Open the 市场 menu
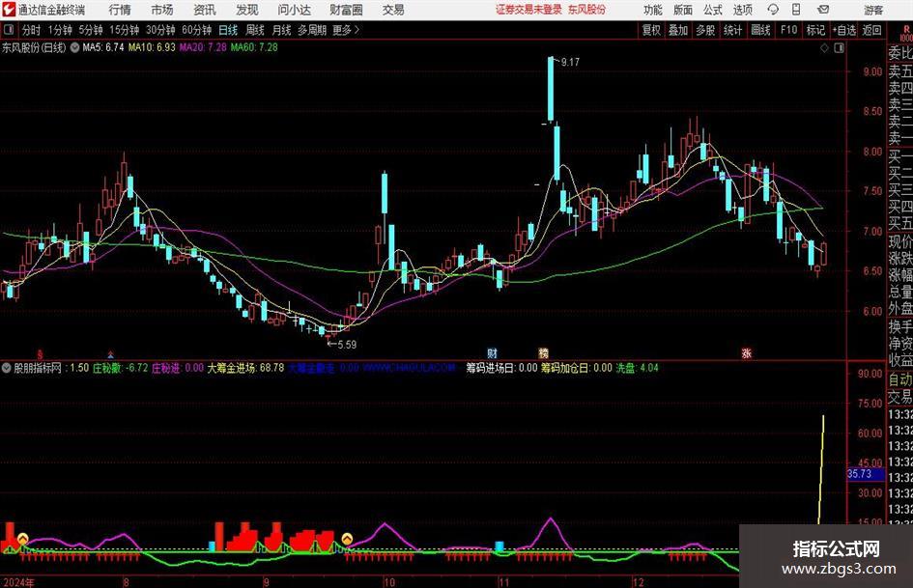Viewport: 913px width, 588px height. (x=162, y=10)
